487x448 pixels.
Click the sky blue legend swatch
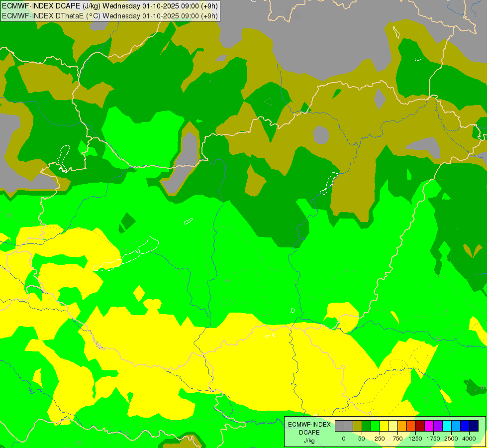(456, 426)
